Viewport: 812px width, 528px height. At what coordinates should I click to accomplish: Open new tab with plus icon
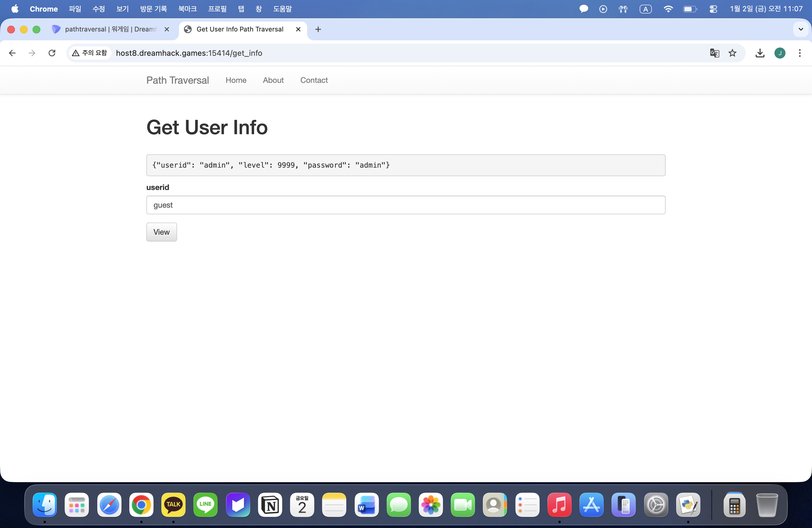tap(318, 29)
